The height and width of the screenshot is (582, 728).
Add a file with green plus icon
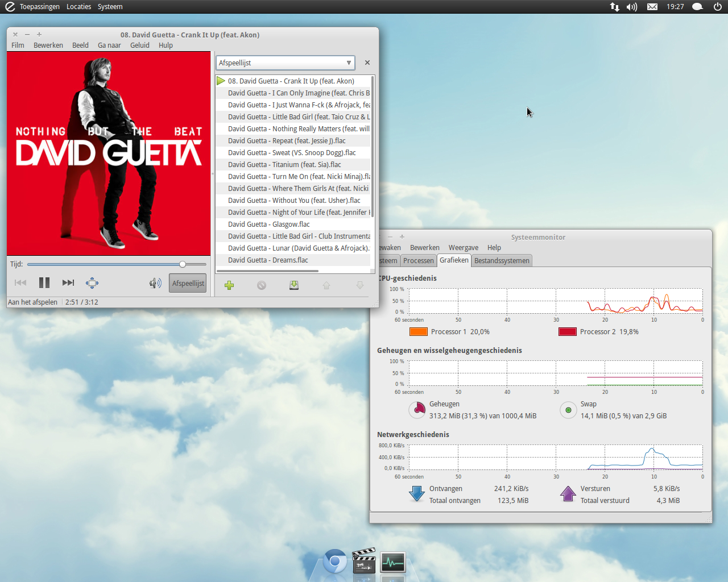(229, 285)
